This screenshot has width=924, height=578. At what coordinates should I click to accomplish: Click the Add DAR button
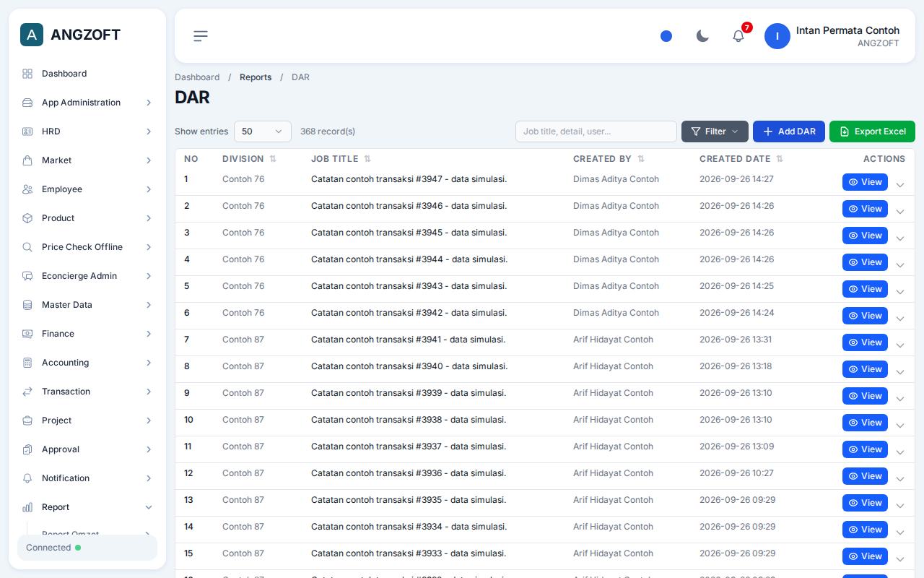click(x=789, y=131)
